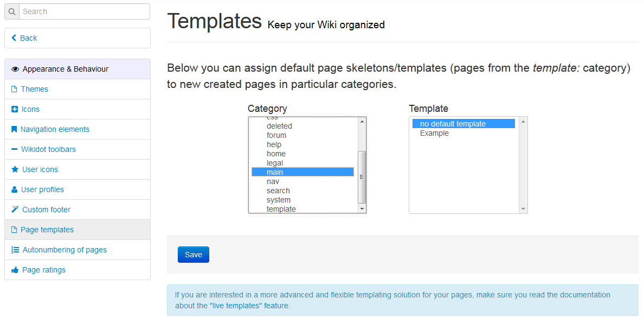Viewport: 644px width, 323px height.
Task: Click the plus icon next to Icons
Action: click(x=15, y=110)
